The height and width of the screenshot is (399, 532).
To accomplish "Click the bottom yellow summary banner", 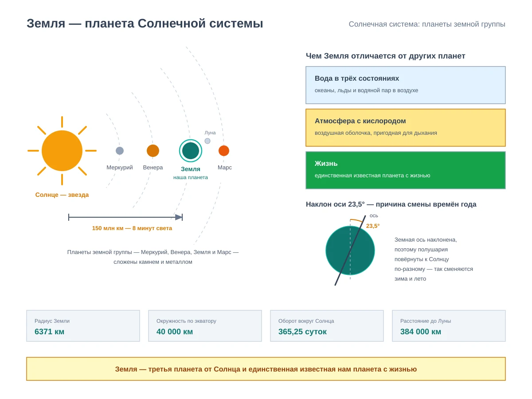I will (266, 369).
